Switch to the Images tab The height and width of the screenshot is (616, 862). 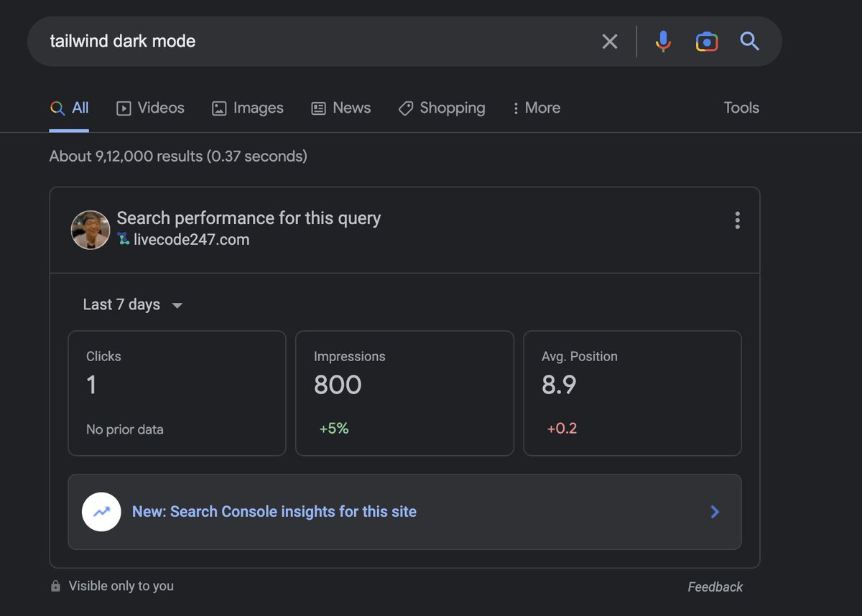[x=247, y=108]
